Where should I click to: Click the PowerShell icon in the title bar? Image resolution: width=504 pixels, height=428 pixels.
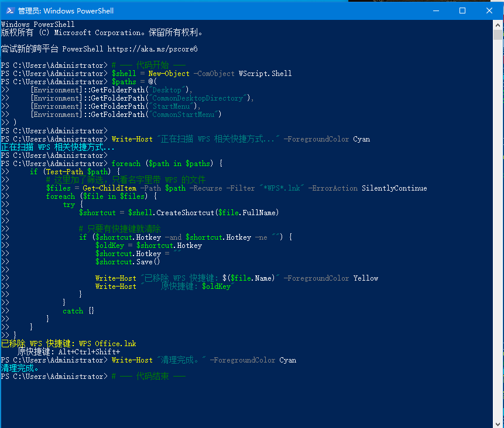pos(9,11)
